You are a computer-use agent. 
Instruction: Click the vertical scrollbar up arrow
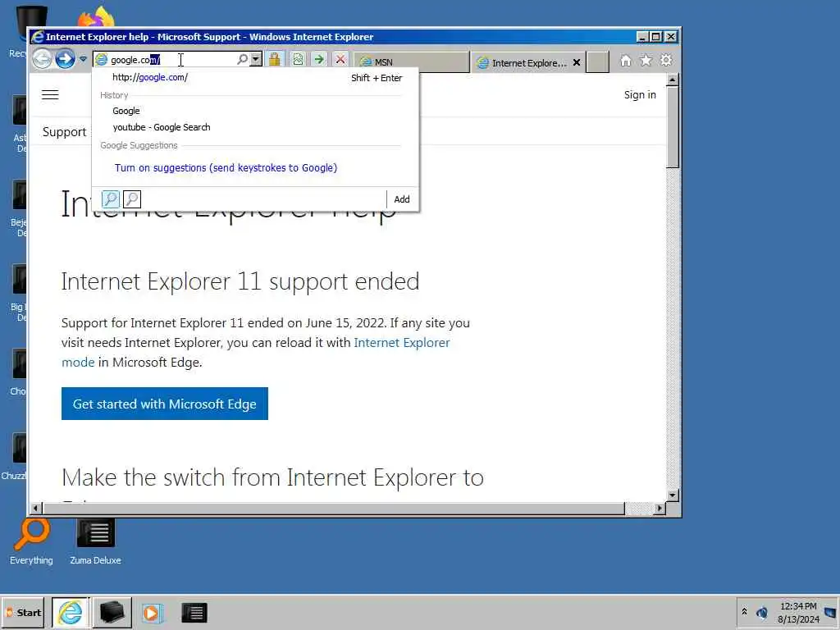pyautogui.click(x=673, y=80)
